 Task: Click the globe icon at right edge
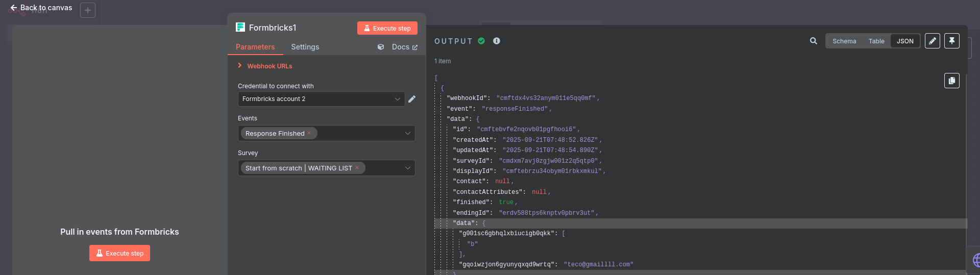pos(976,260)
